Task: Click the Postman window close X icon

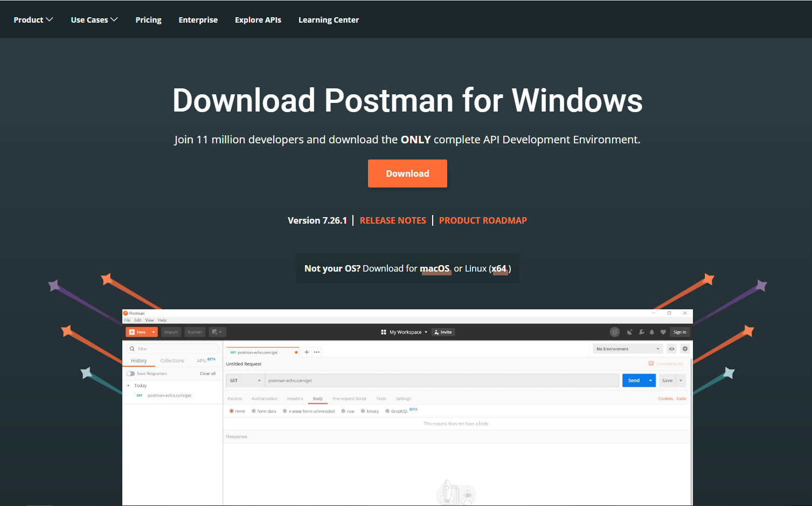Action: tap(685, 313)
